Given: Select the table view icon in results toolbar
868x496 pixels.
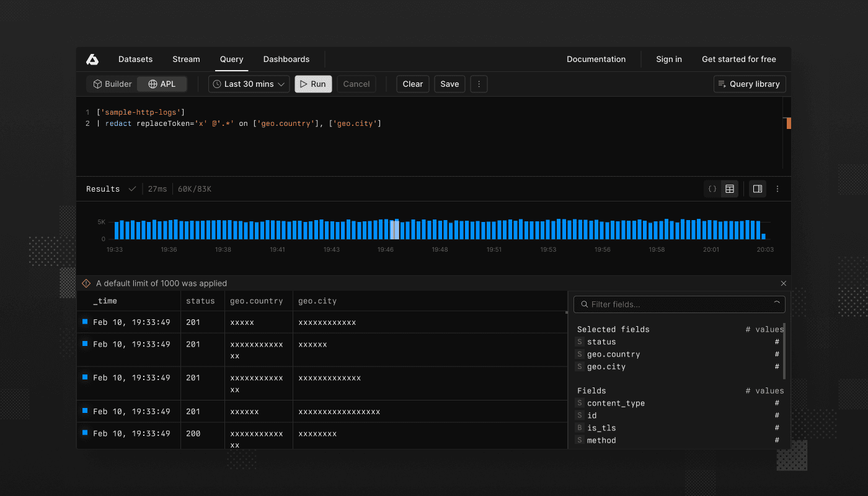Looking at the screenshot, I should [729, 188].
